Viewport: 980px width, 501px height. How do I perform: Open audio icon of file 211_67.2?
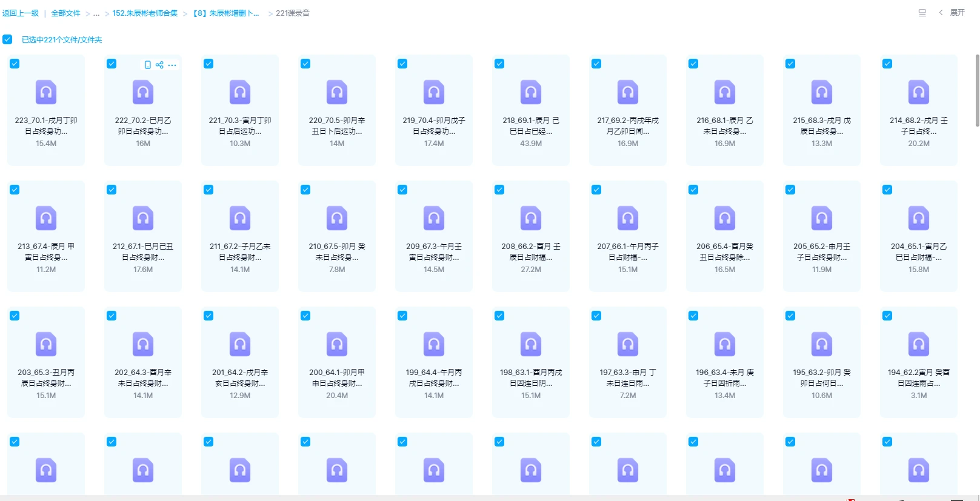tap(240, 218)
